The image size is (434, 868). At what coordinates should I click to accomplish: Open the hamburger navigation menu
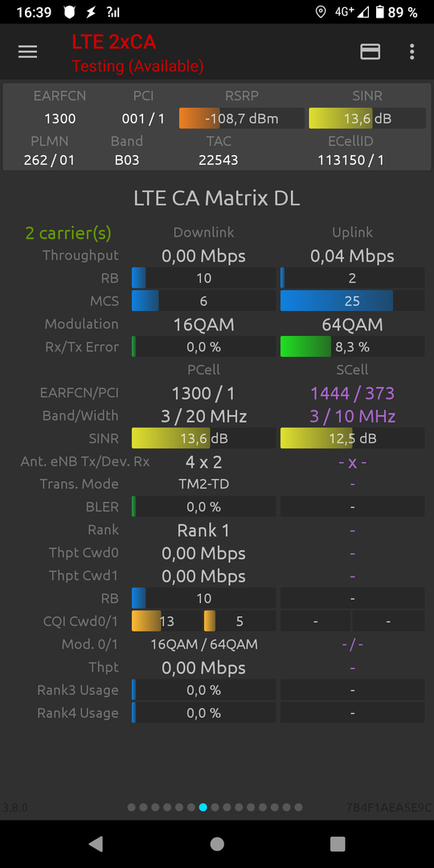[27, 51]
